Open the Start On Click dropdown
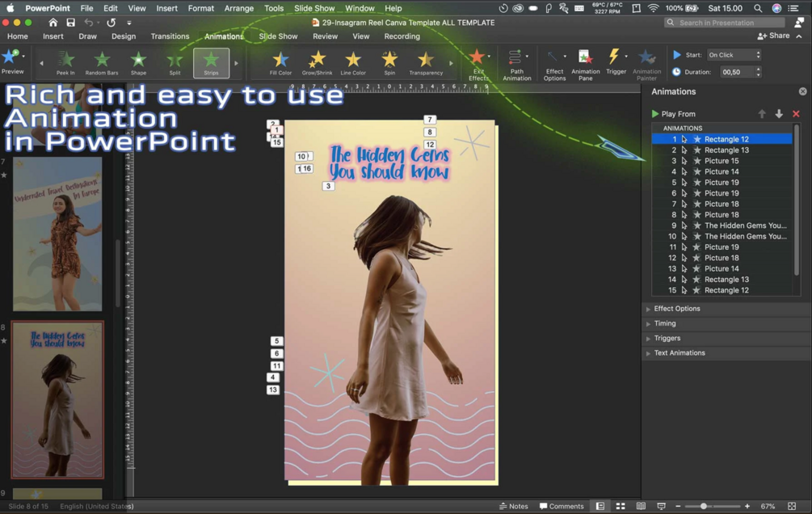This screenshot has width=812, height=514. (734, 55)
